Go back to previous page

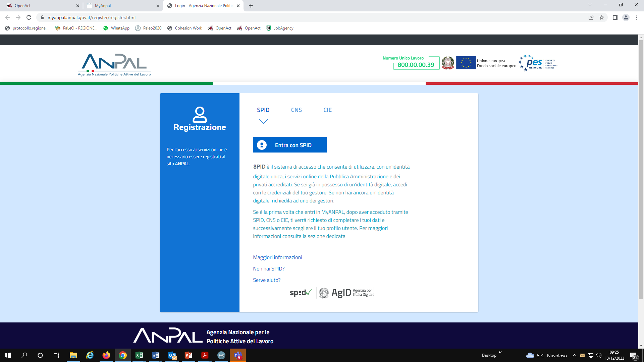tap(7, 17)
